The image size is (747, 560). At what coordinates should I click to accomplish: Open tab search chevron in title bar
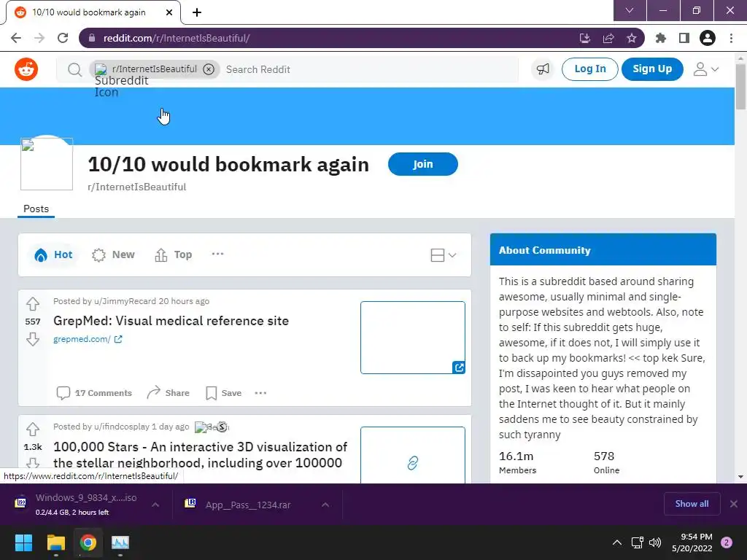[x=630, y=10]
